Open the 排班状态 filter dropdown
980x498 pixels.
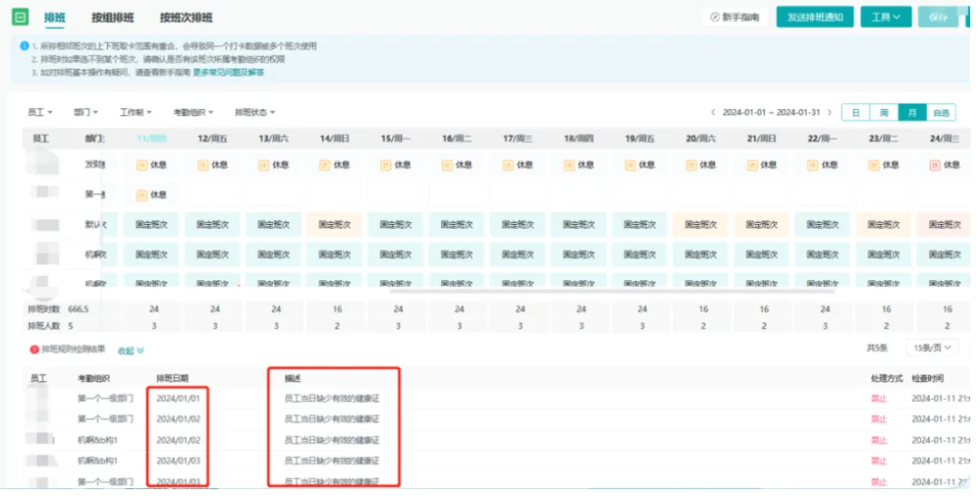point(255,112)
